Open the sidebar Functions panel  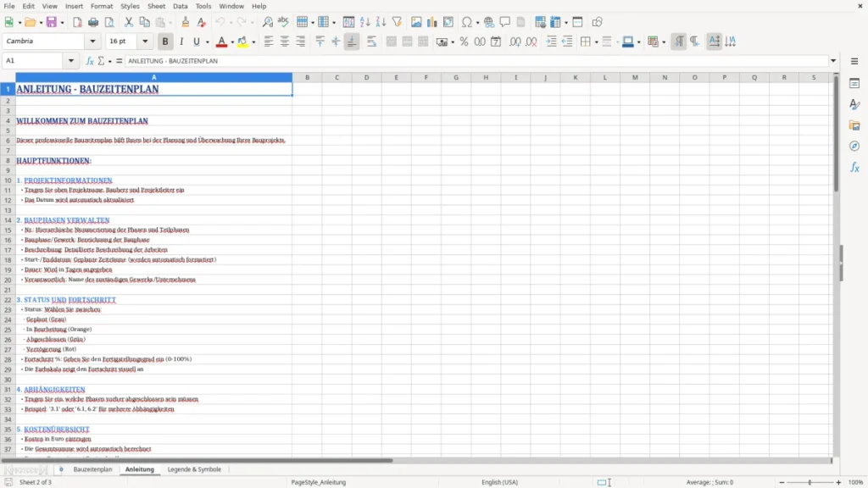(854, 168)
